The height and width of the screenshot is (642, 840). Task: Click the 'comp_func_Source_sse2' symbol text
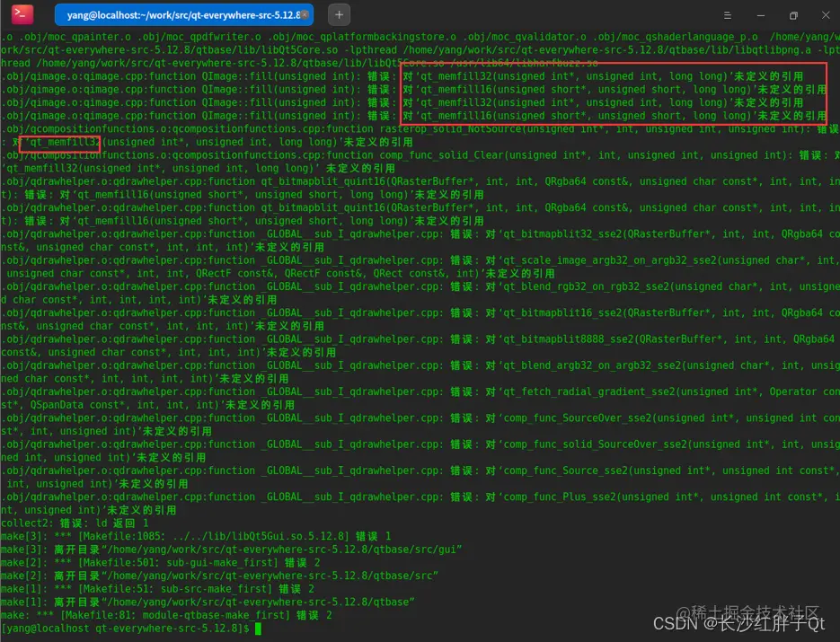pyautogui.click(x=565, y=471)
